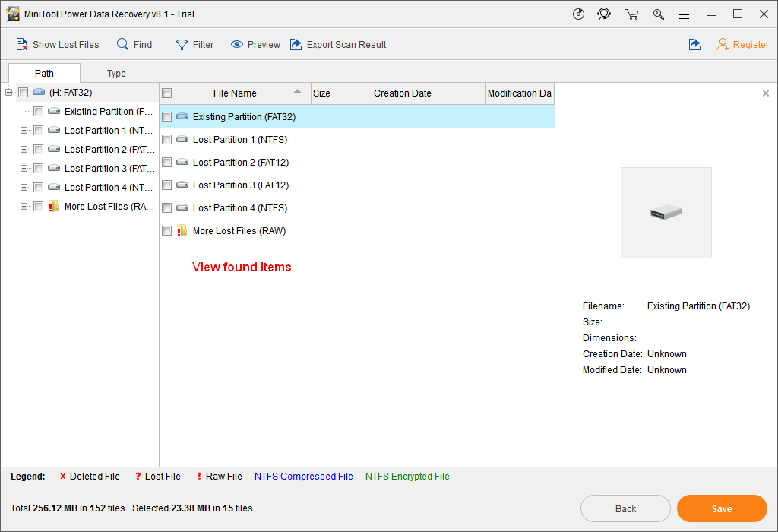Switch to the Type tab
The image size is (778, 532).
point(116,74)
